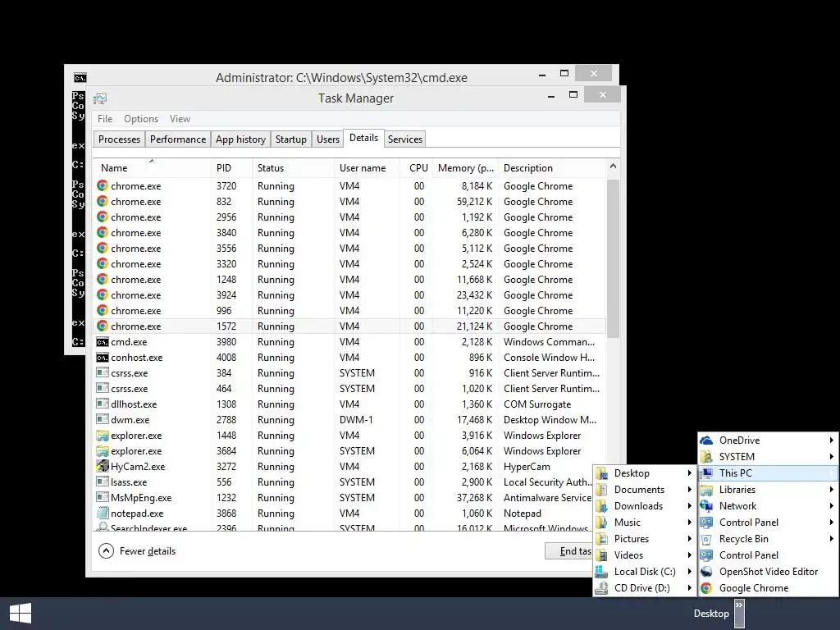Click the explorer.exe icon for PID 1448
Viewport: 840px width, 630px height.
point(103,436)
